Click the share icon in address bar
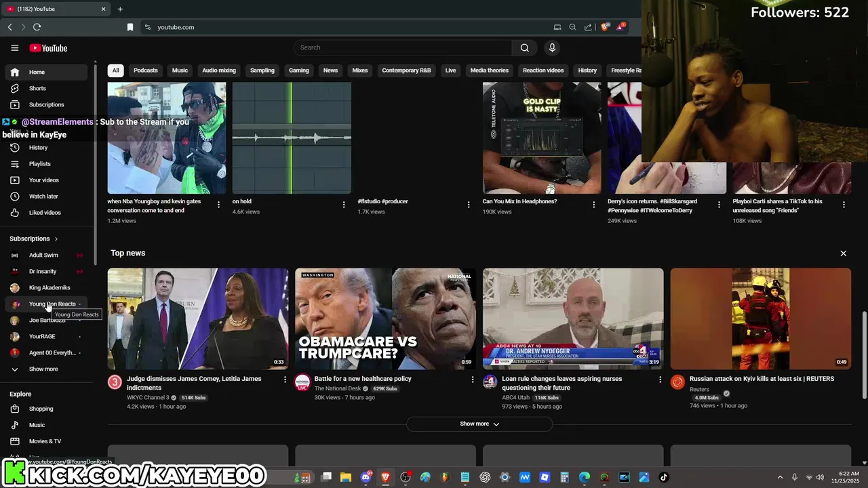This screenshot has height=488, width=868. 588,27
